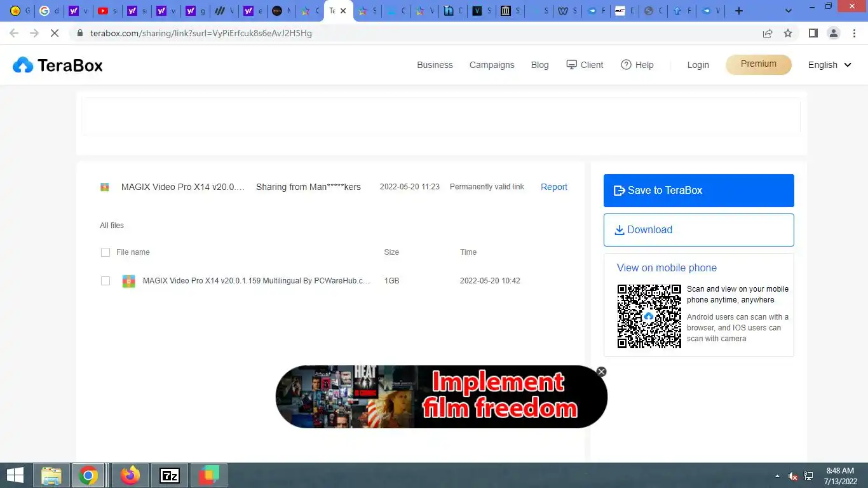Click the Chrome taskbar icon
868x488 pixels.
click(88, 475)
